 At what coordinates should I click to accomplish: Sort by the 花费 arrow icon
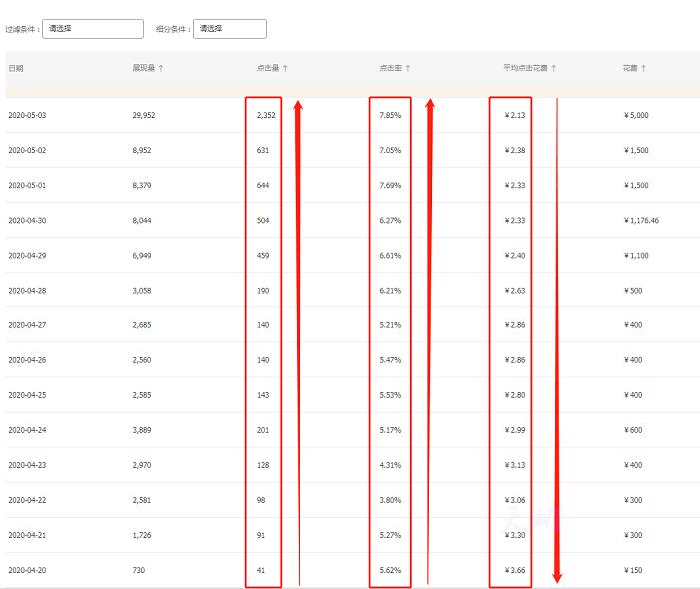coord(644,68)
